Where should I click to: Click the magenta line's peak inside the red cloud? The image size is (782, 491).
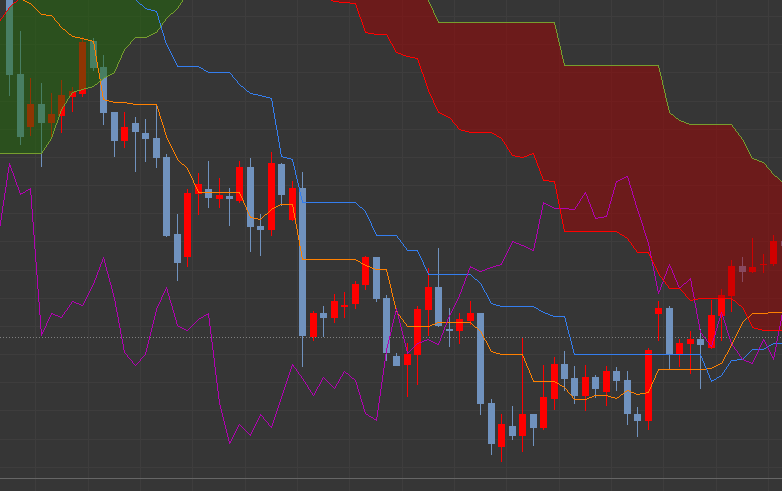(627, 177)
